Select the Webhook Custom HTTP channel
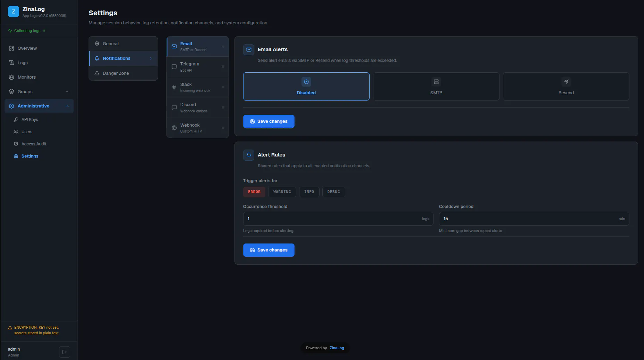This screenshot has width=644, height=360. pyautogui.click(x=198, y=128)
